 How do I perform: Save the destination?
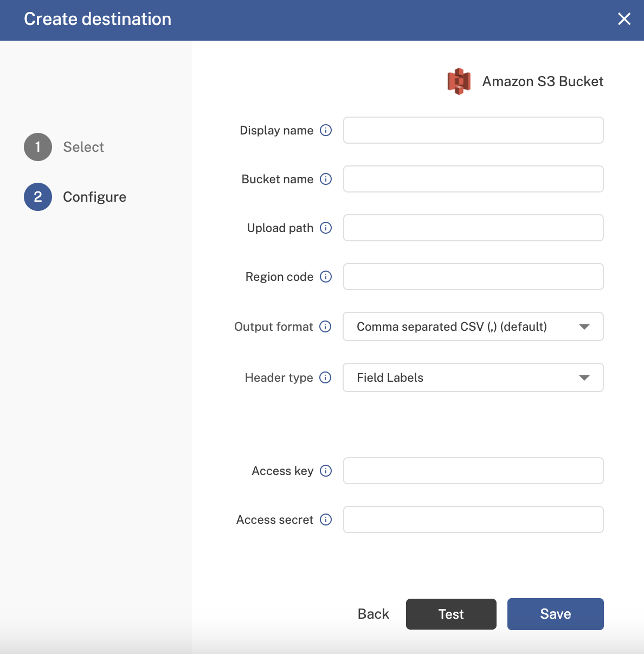(x=555, y=614)
